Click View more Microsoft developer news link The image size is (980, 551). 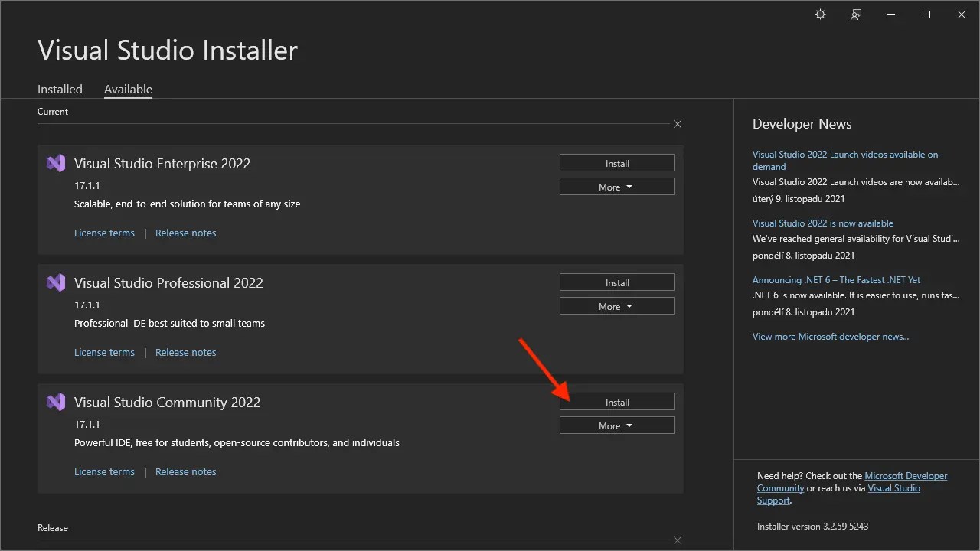[x=831, y=336]
